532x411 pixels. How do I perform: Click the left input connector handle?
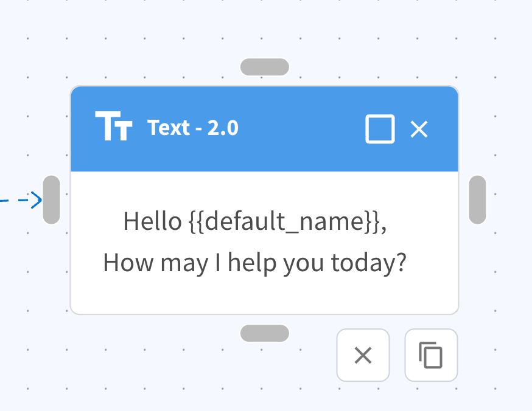(52, 199)
